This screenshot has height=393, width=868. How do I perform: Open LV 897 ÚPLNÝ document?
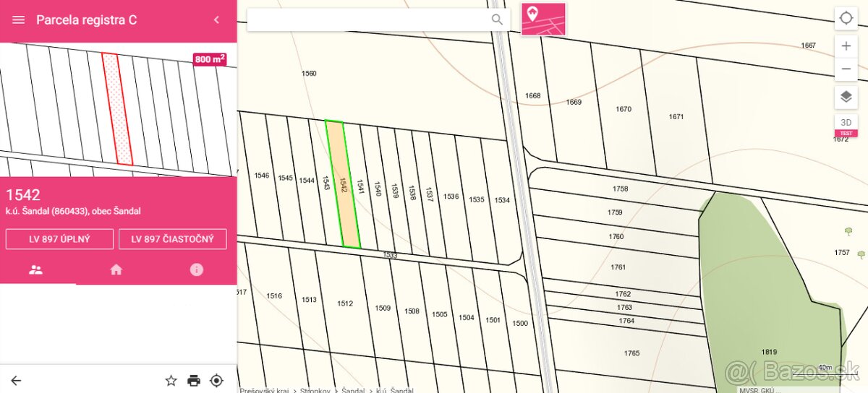pyautogui.click(x=59, y=239)
